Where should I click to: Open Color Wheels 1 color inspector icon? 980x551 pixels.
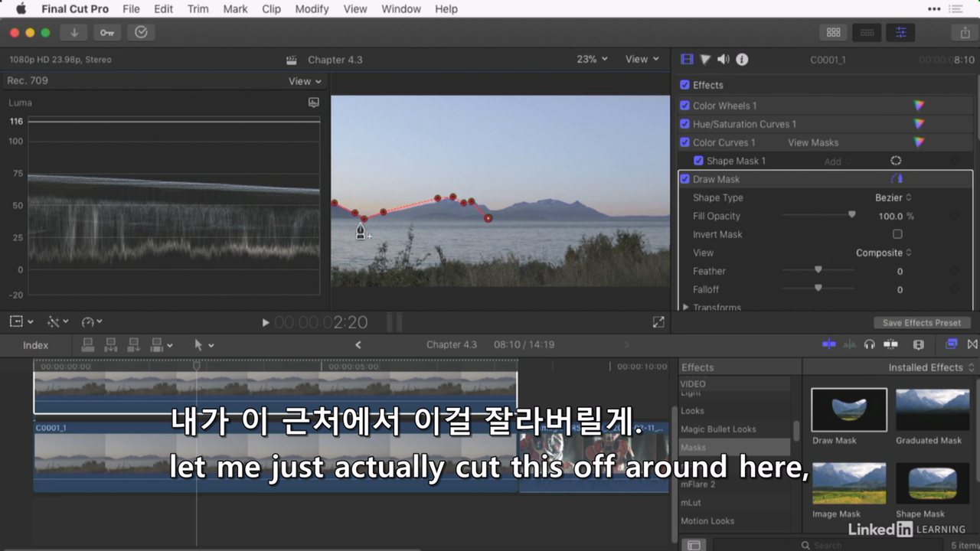[x=919, y=106]
